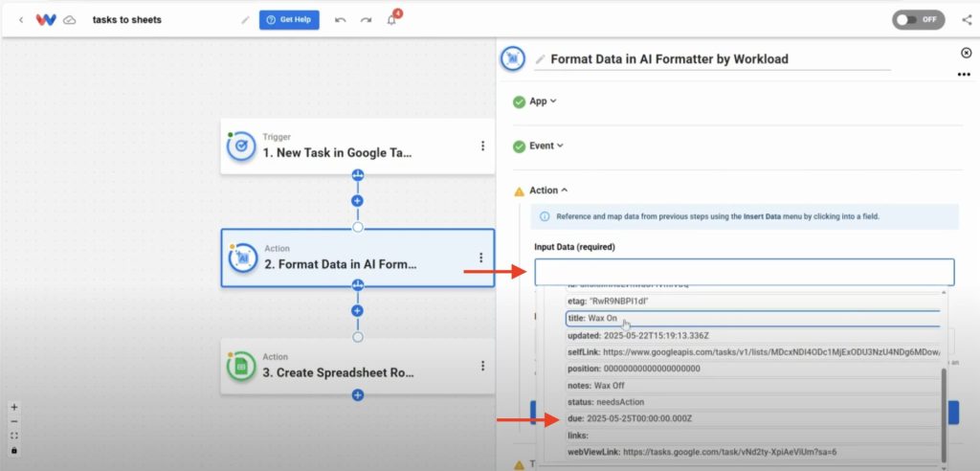
Task: Select the Create Spreadsheet Row step
Action: coord(358,367)
